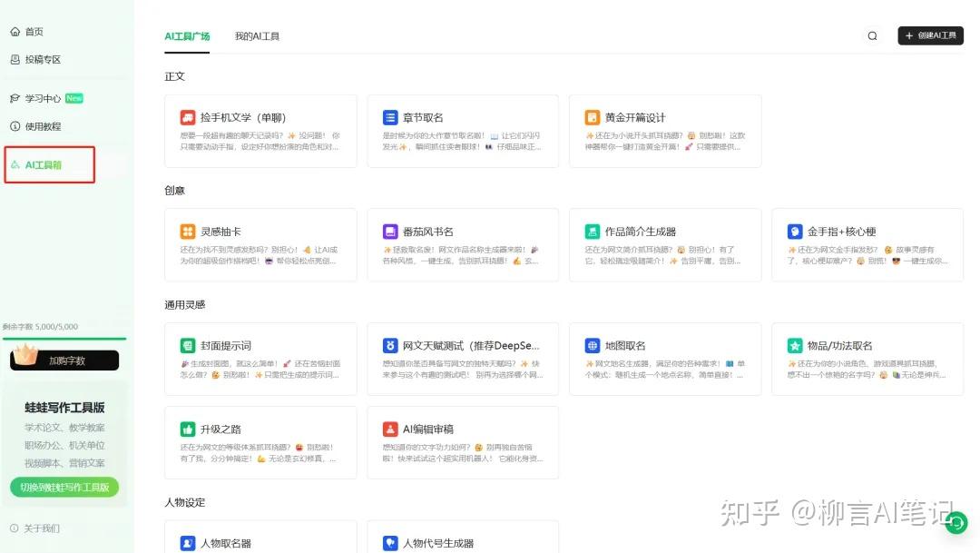Click the search magnifier icon
Image resolution: width=980 pixels, height=553 pixels.
pos(873,35)
